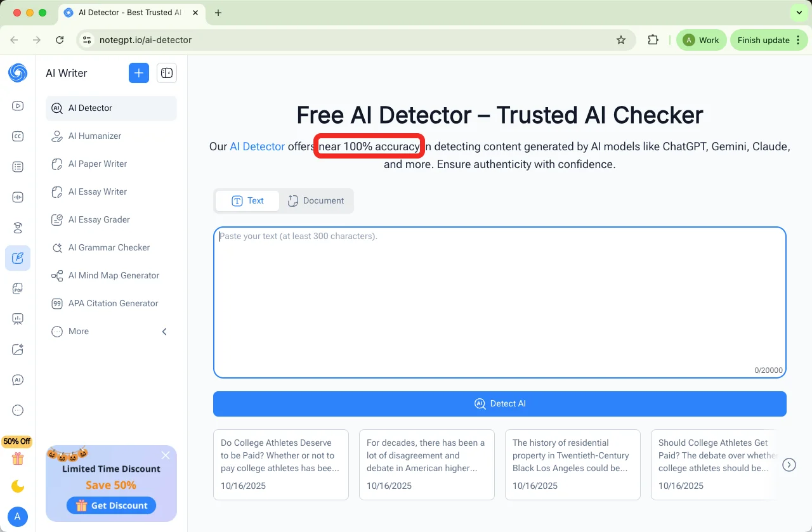Open the Chrome tab search dropdown arrow
The image size is (812, 532).
(x=799, y=13)
